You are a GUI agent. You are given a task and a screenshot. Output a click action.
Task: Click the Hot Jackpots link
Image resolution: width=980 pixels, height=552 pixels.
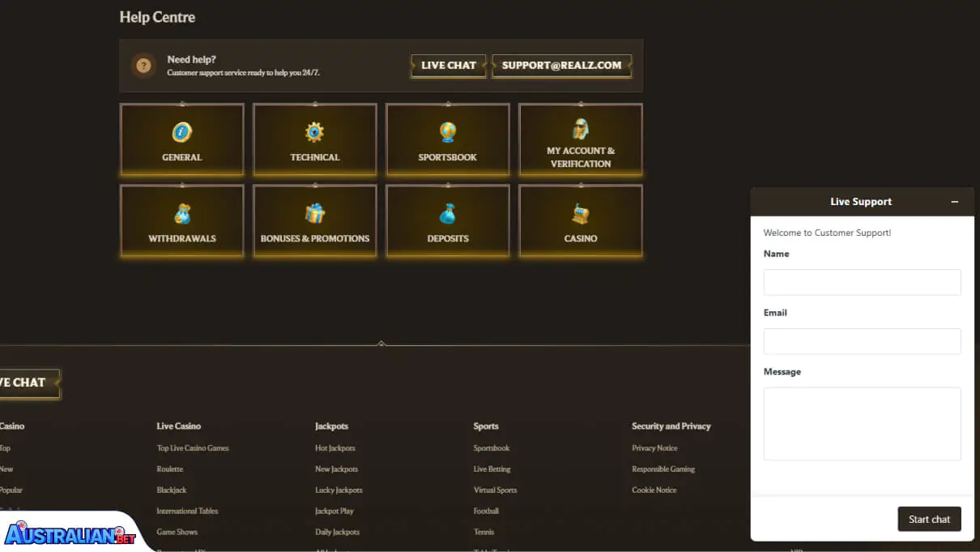click(334, 447)
